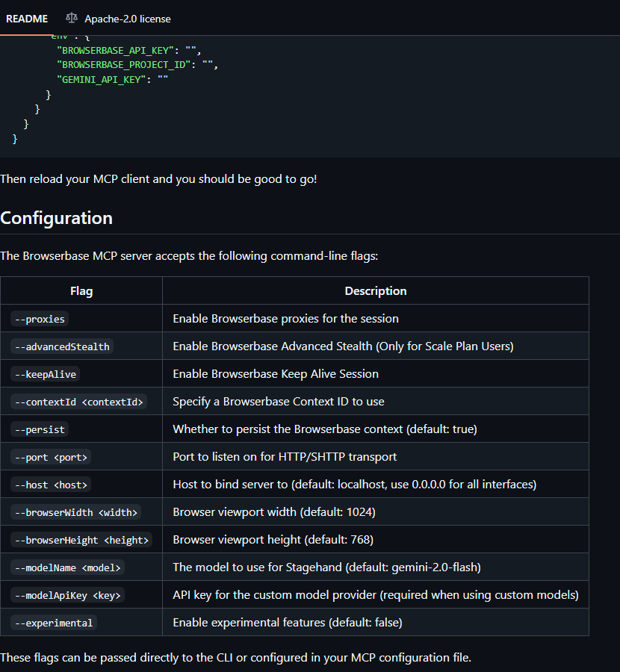Screen dimensions: 620x672
Task: Click 'Then reload your MCP client' sentence
Action: tap(158, 178)
